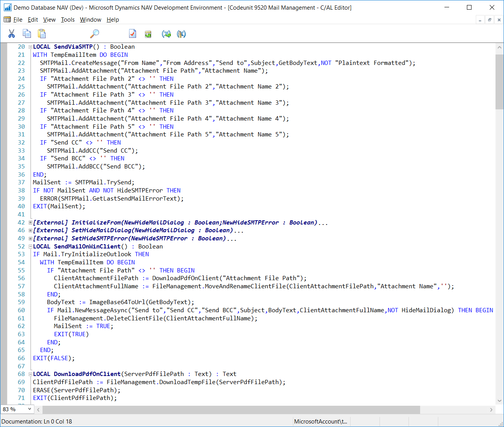Click the Copy icon in toolbar
This screenshot has width=504, height=427.
click(x=27, y=34)
